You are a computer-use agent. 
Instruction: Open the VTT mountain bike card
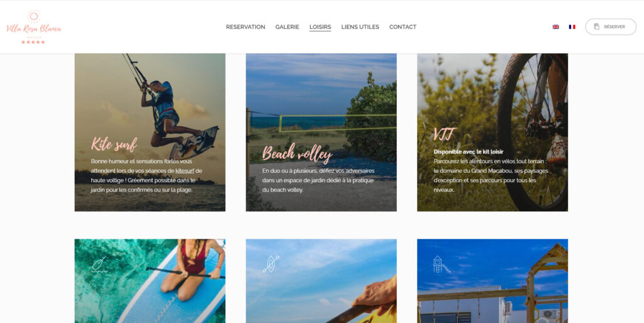pos(492,132)
